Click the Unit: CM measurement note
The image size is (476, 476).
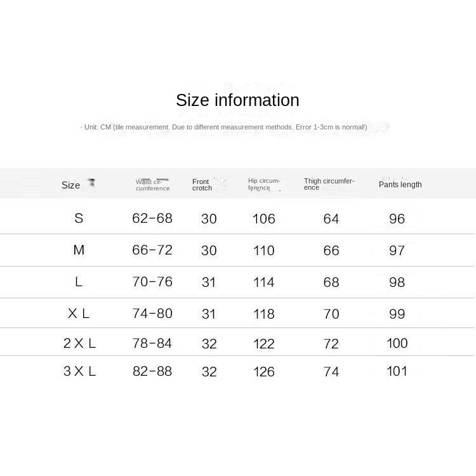point(225,127)
